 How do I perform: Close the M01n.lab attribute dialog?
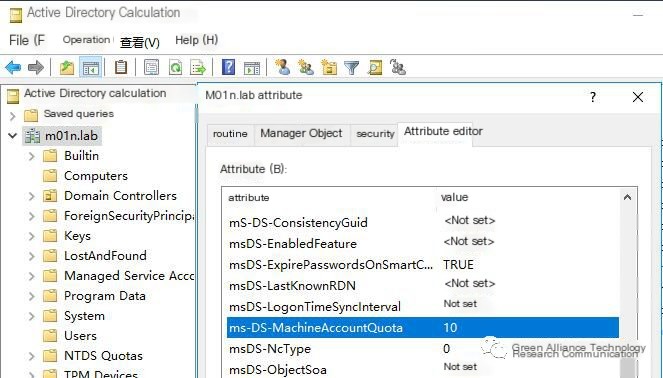638,97
